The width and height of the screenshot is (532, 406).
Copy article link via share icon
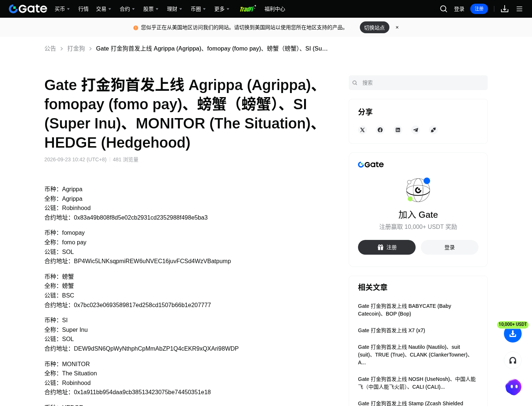pos(433,130)
